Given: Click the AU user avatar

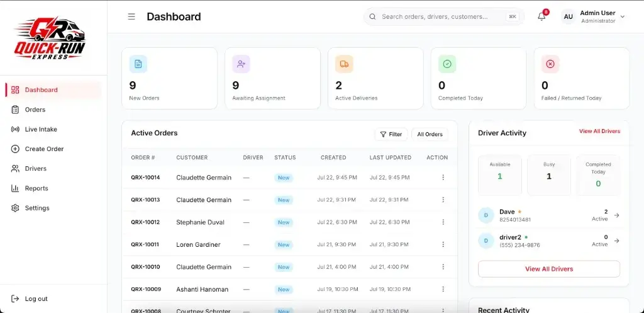Looking at the screenshot, I should (569, 17).
